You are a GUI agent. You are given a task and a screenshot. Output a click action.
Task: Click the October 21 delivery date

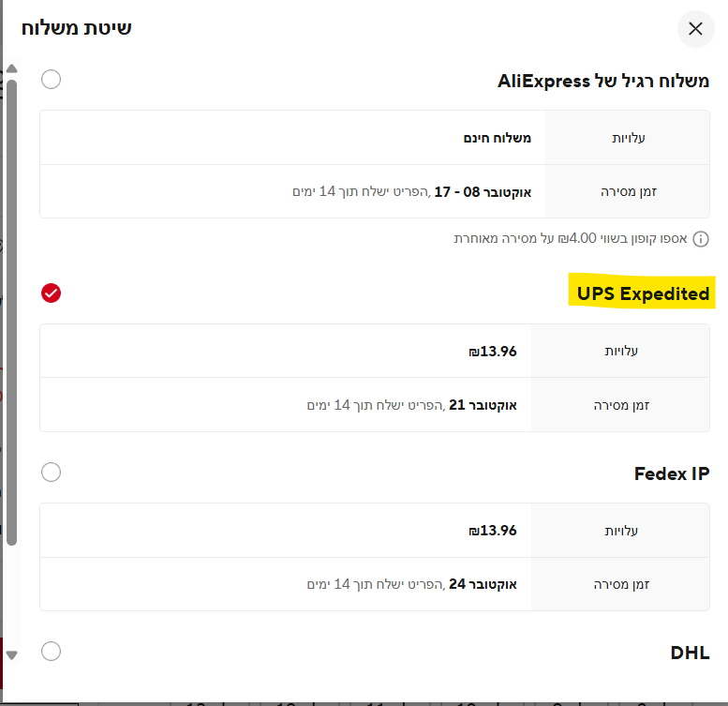(483, 405)
